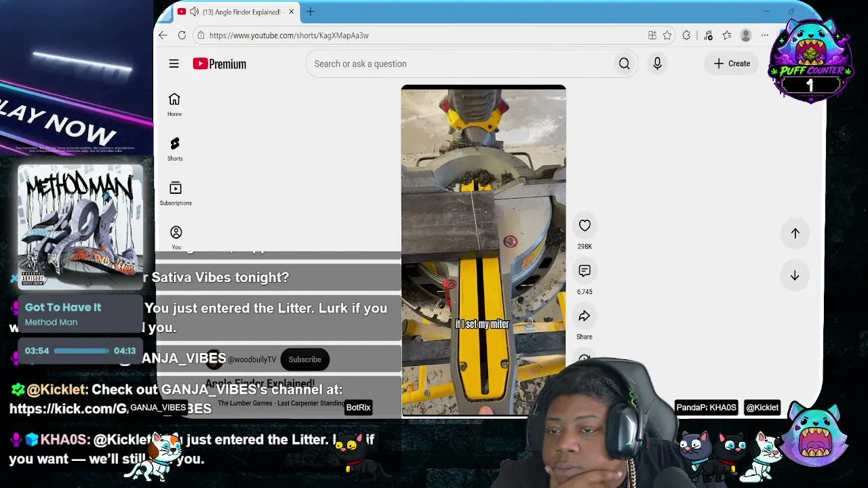Open the browser profile avatar

point(746,35)
